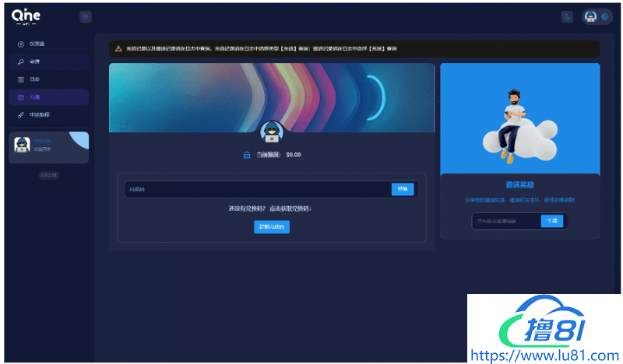Click the 获取兑换码 button
Screen dimensions: 623x364
(x=272, y=227)
